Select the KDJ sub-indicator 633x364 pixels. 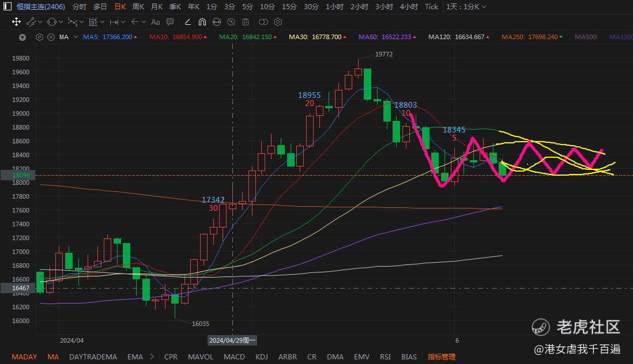click(x=262, y=357)
